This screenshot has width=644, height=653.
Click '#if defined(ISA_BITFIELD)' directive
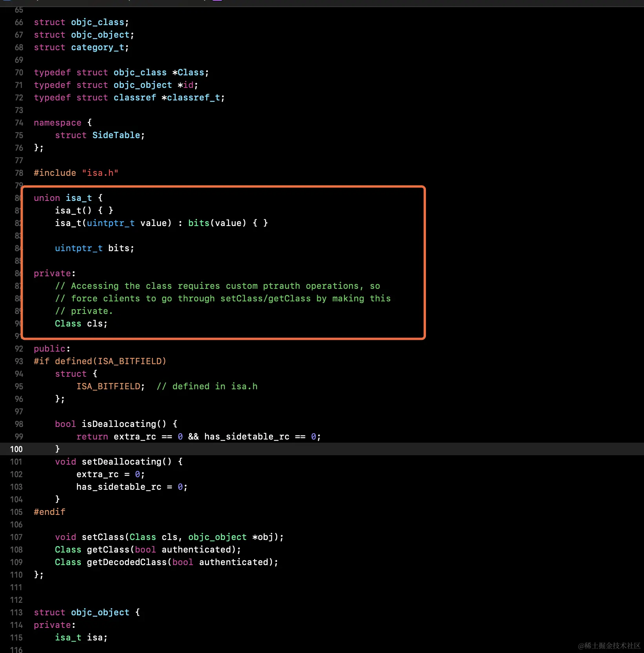click(100, 361)
